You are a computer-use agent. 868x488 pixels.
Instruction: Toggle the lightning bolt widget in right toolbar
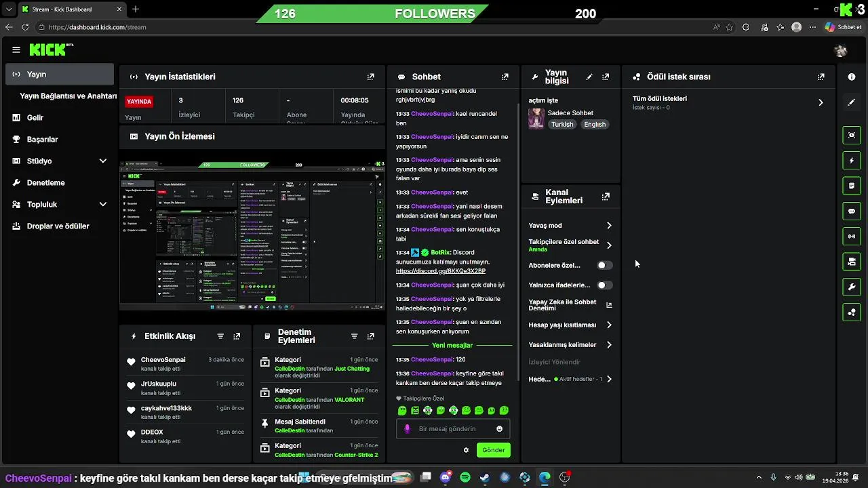(852, 161)
